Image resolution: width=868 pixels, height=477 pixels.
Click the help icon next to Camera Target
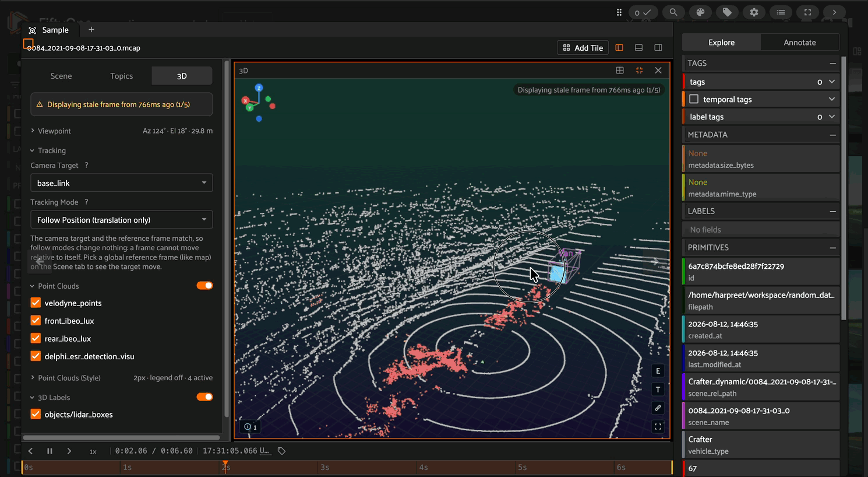86,166
